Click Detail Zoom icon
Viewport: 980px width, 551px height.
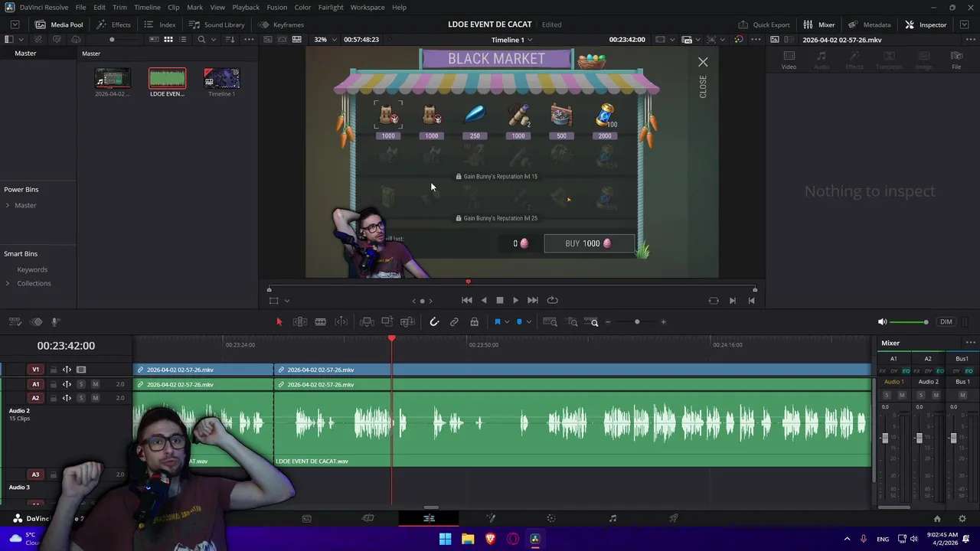[572, 322]
